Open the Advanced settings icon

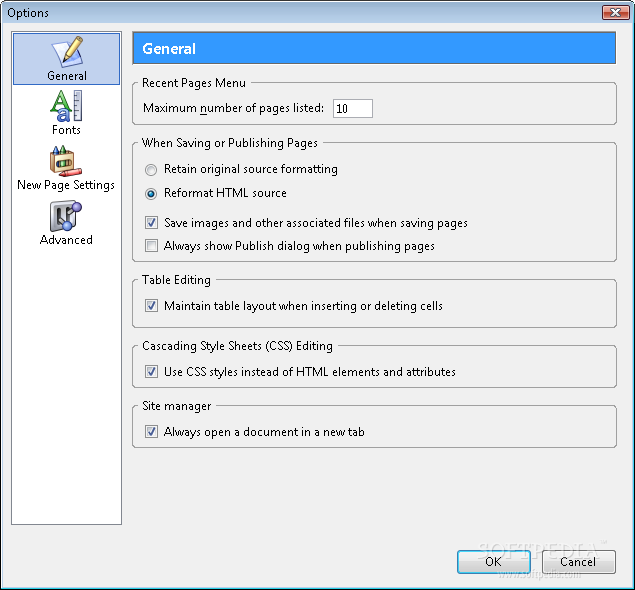[x=66, y=216]
